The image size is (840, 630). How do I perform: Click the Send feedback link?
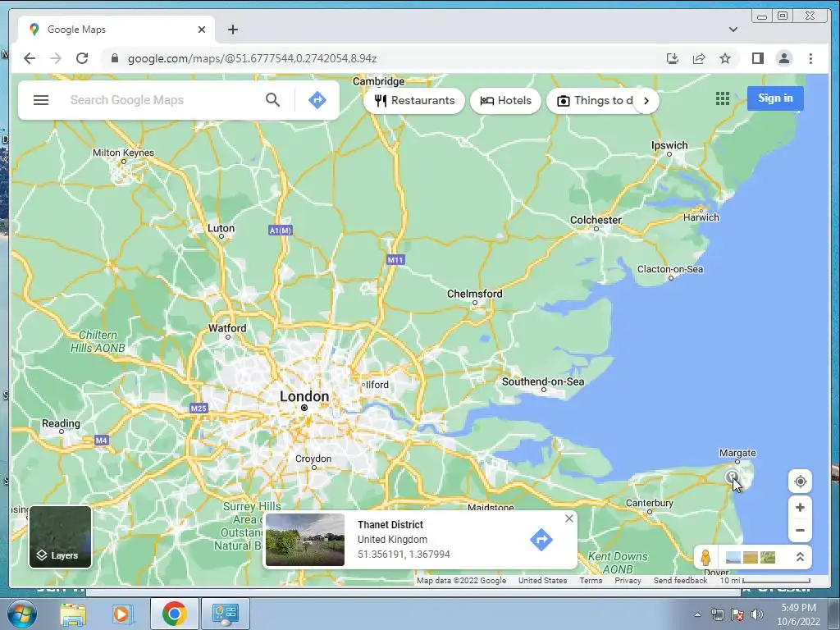(680, 581)
